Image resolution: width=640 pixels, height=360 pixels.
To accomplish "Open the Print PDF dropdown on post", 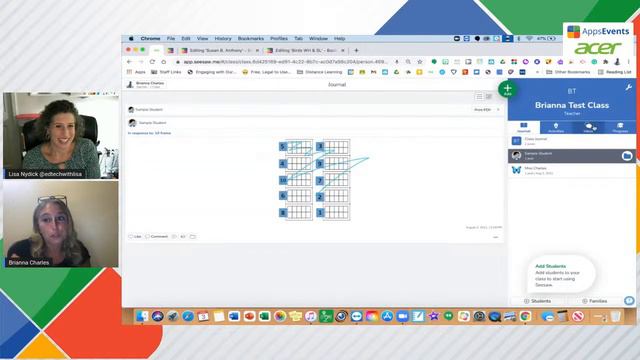I will 486,110.
